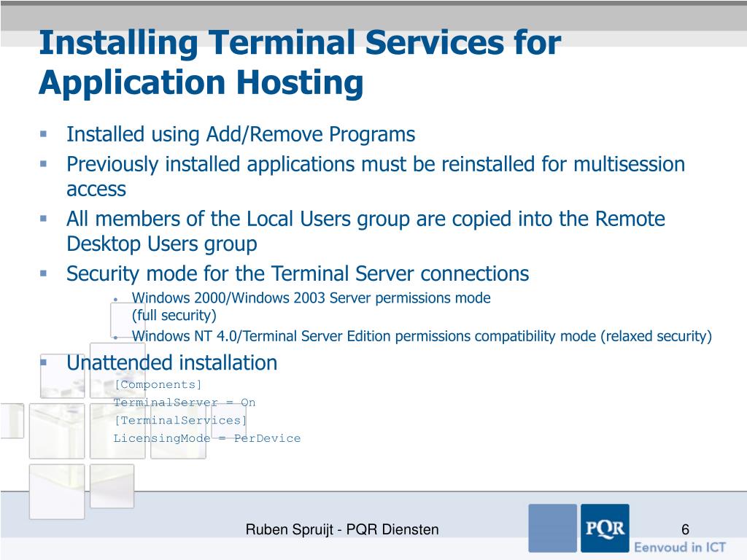Click the [Components] code line
747x560 pixels.
pyautogui.click(x=158, y=384)
